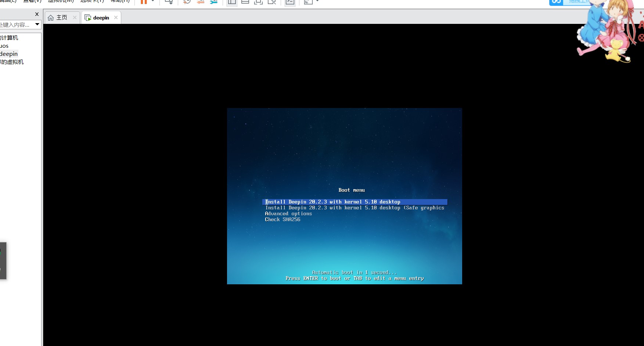Image resolution: width=644 pixels, height=346 pixels.
Task: Select the 计算机 node in library tree
Action: point(9,37)
